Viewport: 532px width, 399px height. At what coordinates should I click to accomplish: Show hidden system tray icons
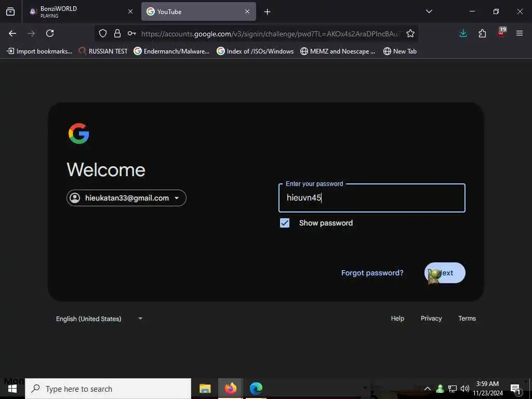(428, 389)
